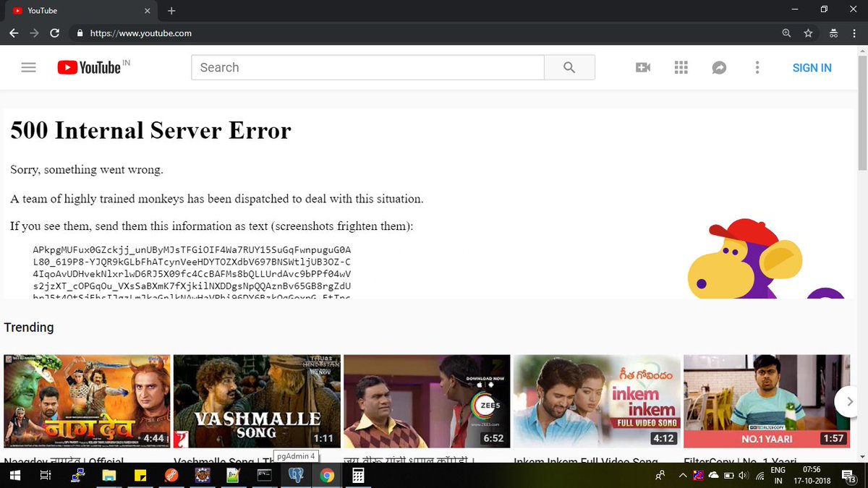Viewport: 868px width, 488px height.
Task: Open the Inkem Inkem video thumbnail
Action: point(597,401)
